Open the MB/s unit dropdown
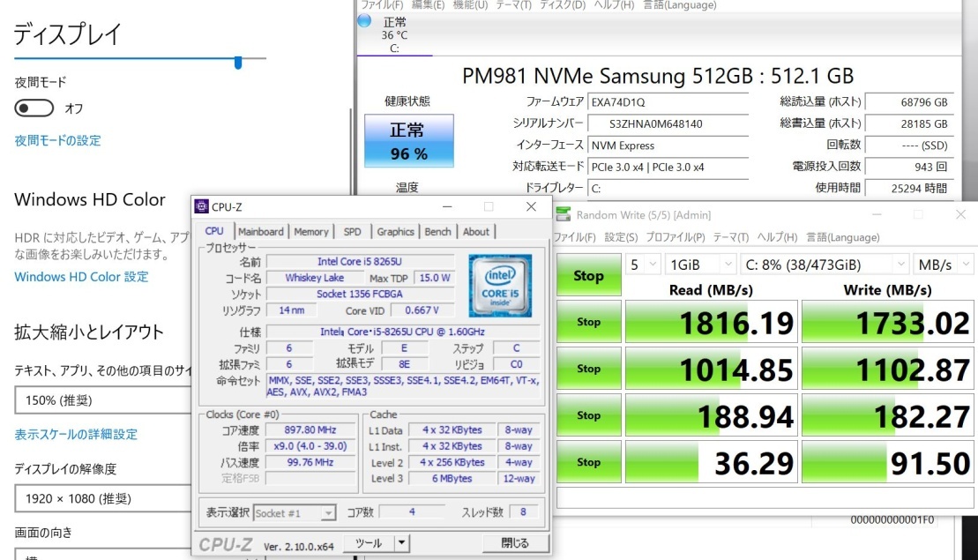Image resolution: width=978 pixels, height=560 pixels. (x=943, y=265)
